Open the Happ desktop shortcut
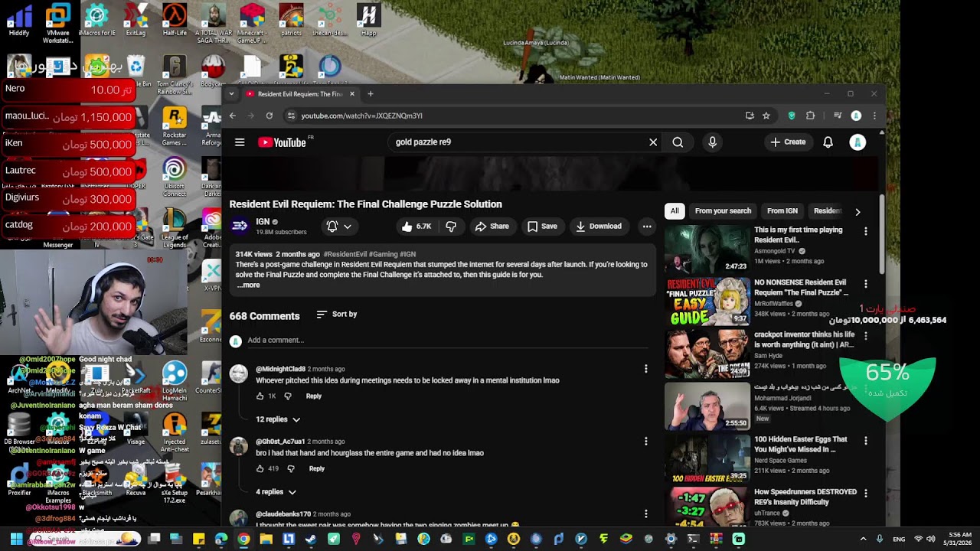 pos(368,21)
